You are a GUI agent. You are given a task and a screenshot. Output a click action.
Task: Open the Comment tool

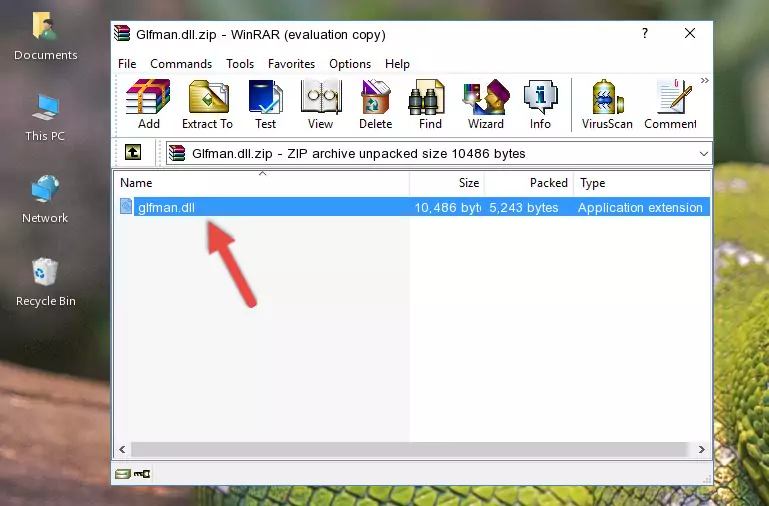670,104
